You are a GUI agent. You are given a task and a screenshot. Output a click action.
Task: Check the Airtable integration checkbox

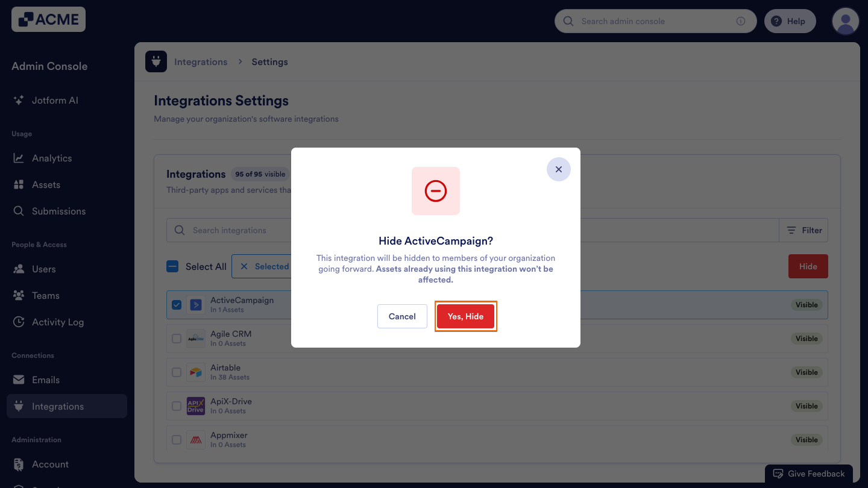click(x=177, y=372)
